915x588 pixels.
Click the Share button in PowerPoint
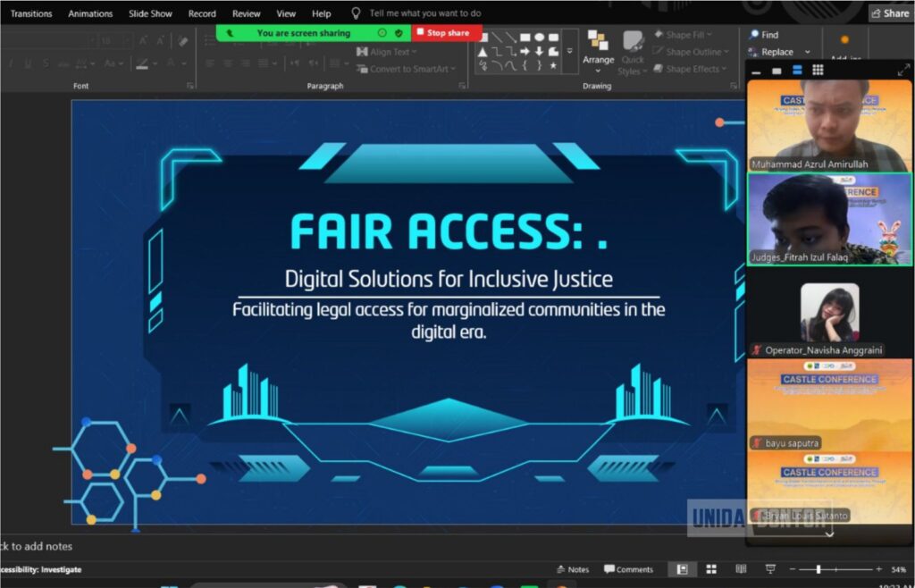(x=891, y=13)
